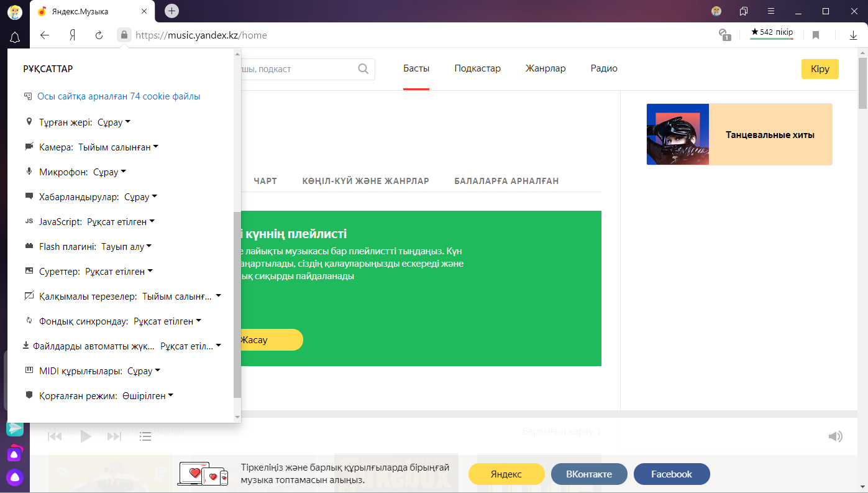The width and height of the screenshot is (868, 493).
Task: Click the search magnifier icon
Action: pos(363,69)
